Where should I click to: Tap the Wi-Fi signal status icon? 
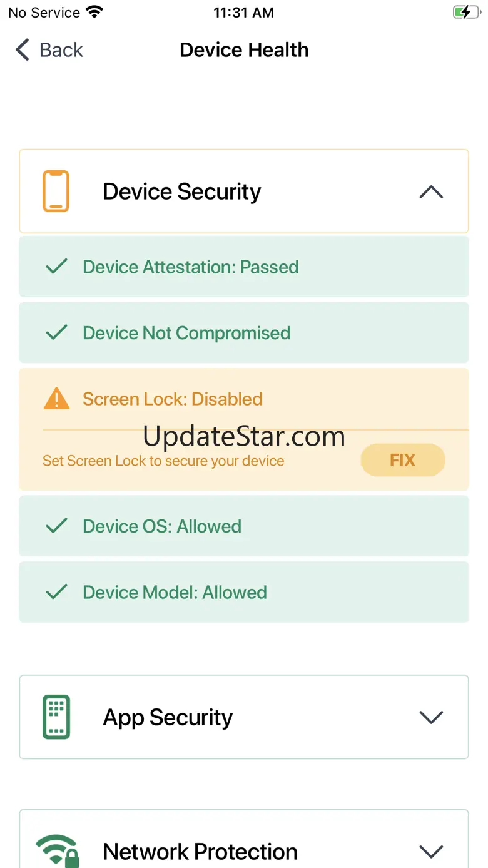(95, 13)
